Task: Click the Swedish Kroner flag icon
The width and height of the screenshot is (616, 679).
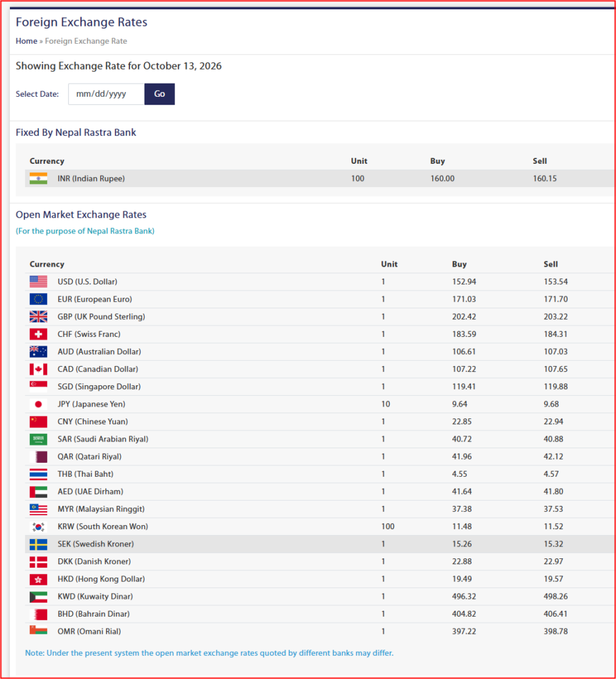Action: pos(38,544)
